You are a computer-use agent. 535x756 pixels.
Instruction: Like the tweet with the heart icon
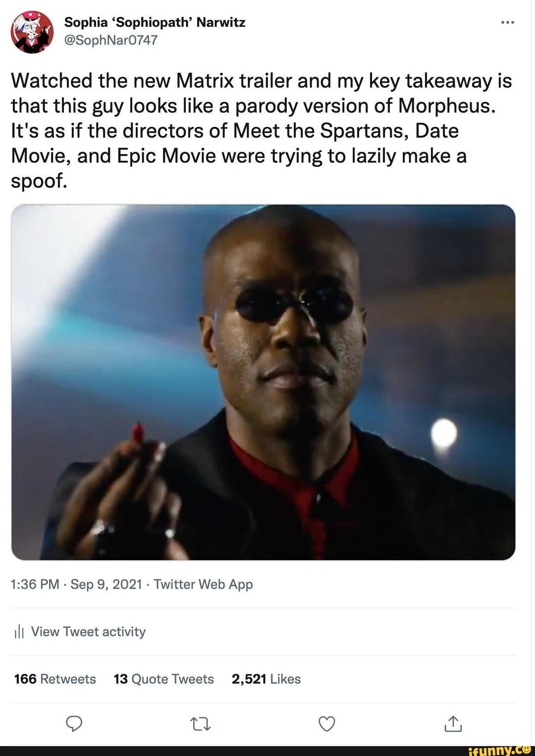326,724
